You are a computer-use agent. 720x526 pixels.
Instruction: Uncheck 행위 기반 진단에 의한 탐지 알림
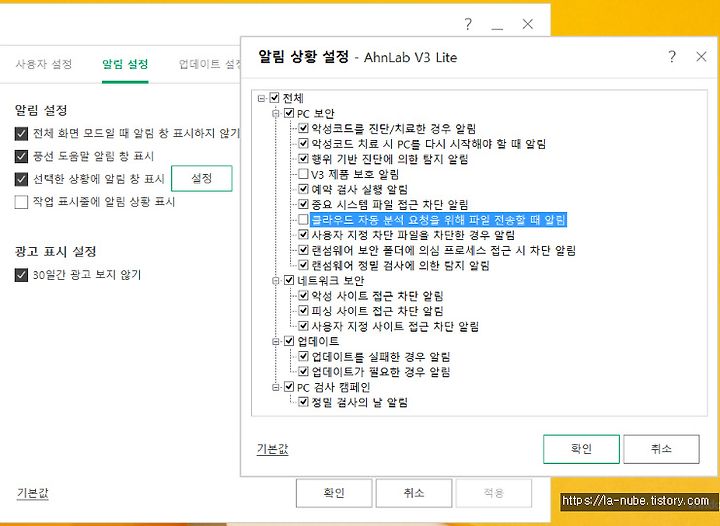coord(303,159)
